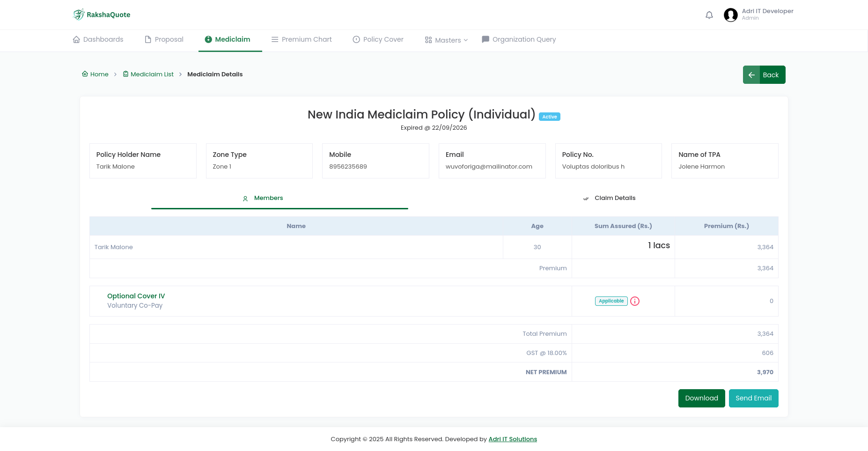Image resolution: width=868 pixels, height=451 pixels.
Task: Expand the Masters dropdown chevron
Action: click(466, 40)
